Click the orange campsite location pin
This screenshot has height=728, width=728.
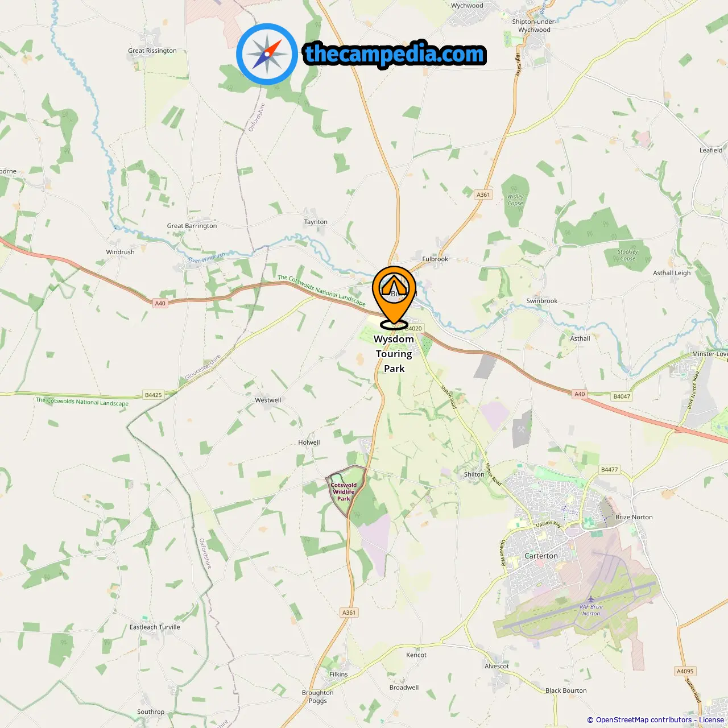pos(394,297)
